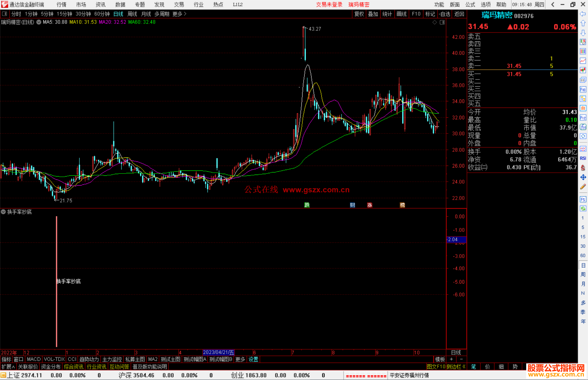Collapse the 侧边栏 sidebar toggle
The image size is (588, 380).
(456, 367)
